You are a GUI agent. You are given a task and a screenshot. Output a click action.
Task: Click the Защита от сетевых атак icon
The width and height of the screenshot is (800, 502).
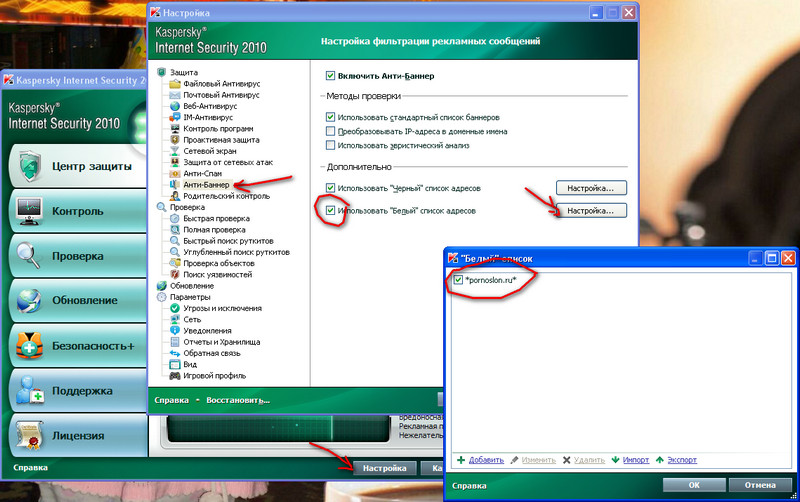[175, 162]
